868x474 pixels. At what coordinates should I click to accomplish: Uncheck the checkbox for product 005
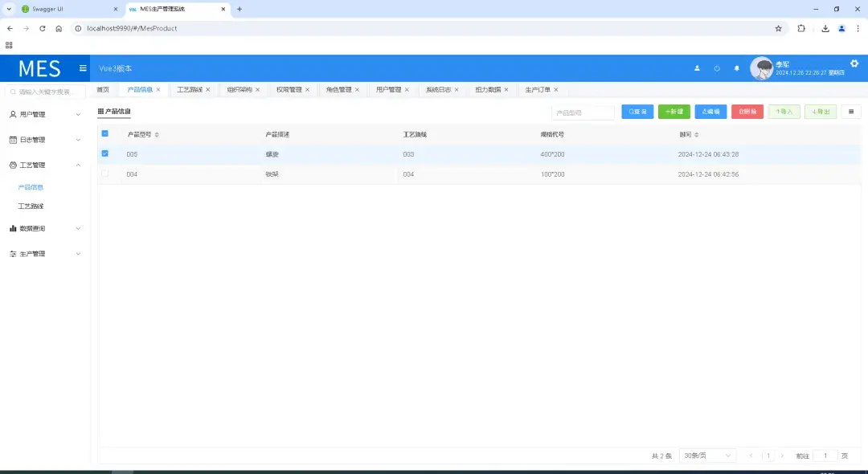[x=104, y=153]
